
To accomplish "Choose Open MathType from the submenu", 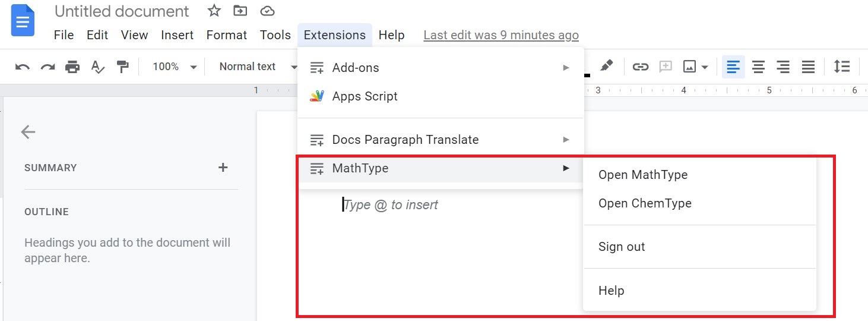I will (x=643, y=175).
